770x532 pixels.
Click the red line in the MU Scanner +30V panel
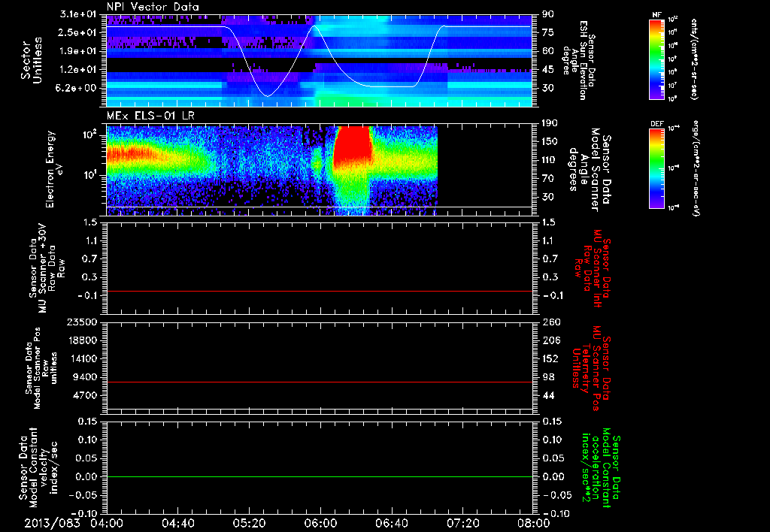click(320, 291)
